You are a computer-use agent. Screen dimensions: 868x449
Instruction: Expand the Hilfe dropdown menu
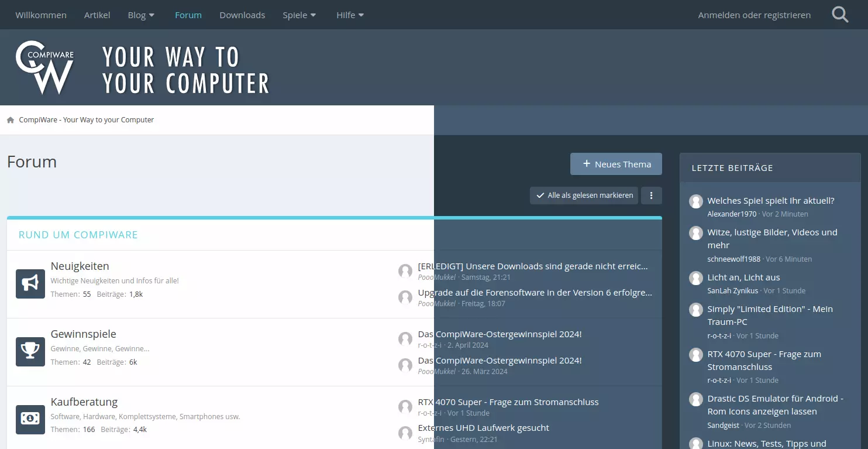coord(350,15)
